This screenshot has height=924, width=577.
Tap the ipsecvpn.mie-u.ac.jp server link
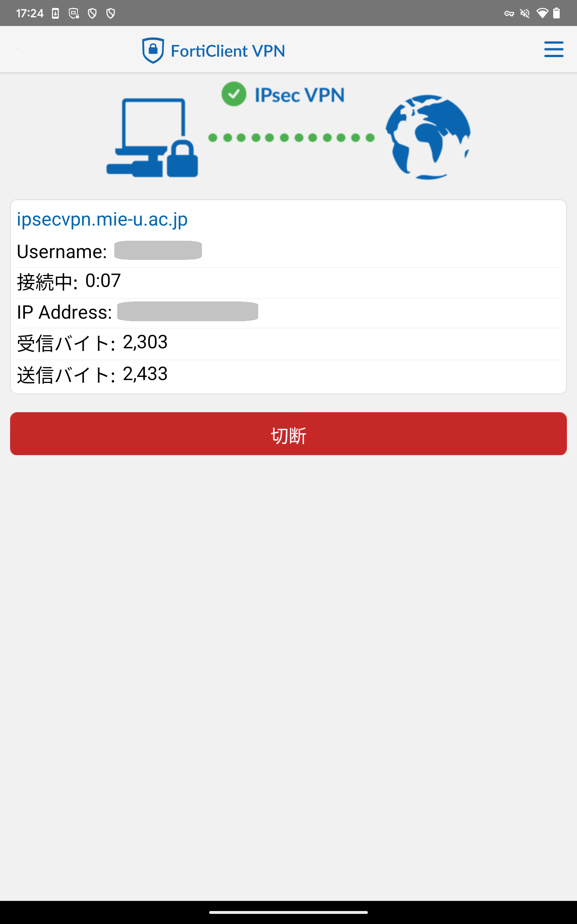pyautogui.click(x=102, y=219)
